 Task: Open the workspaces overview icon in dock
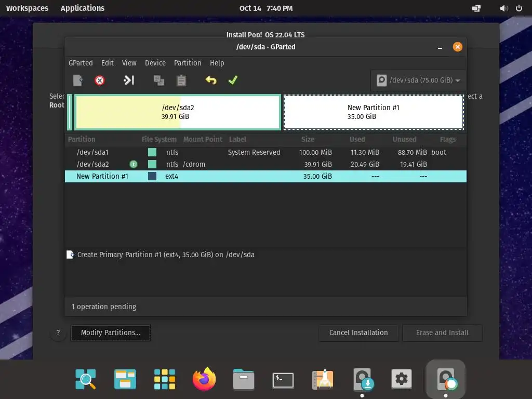[x=125, y=379]
